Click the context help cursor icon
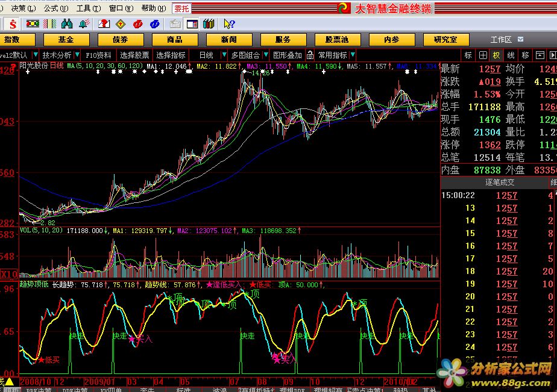Screen dimensions: 557x392 pyautogui.click(x=229, y=23)
